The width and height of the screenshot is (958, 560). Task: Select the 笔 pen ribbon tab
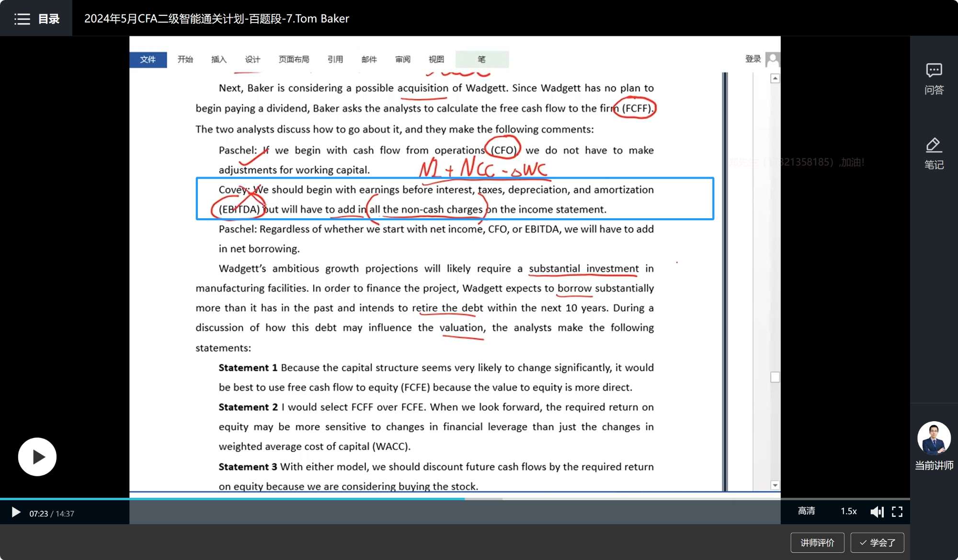[481, 59]
